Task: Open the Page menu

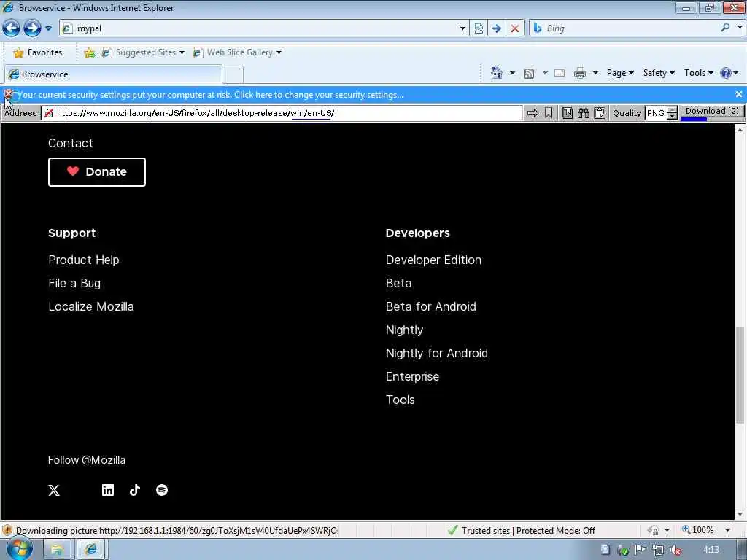Action: tap(620, 73)
